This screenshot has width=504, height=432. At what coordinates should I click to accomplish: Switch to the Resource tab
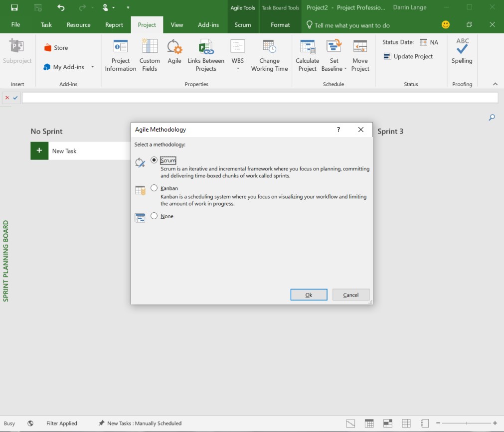(78, 25)
